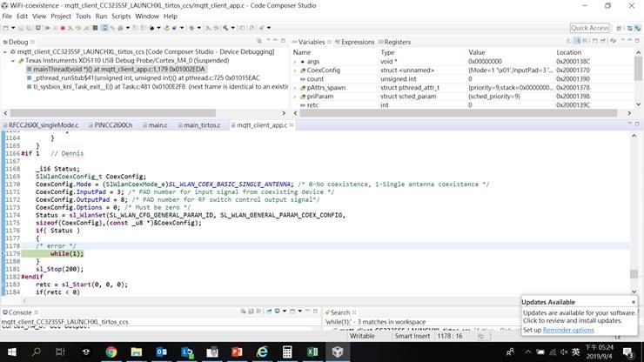The width and height of the screenshot is (644, 362).
Task: Click the red Terminate debug button
Action: (x=63, y=28)
